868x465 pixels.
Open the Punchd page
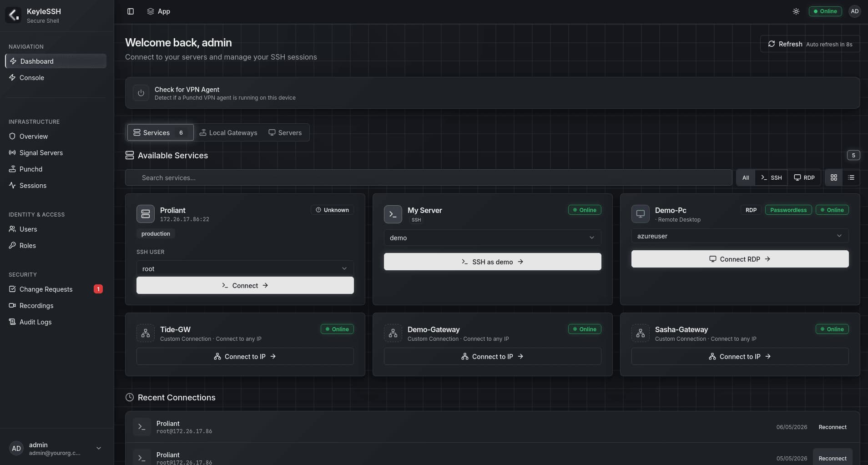[56, 169]
